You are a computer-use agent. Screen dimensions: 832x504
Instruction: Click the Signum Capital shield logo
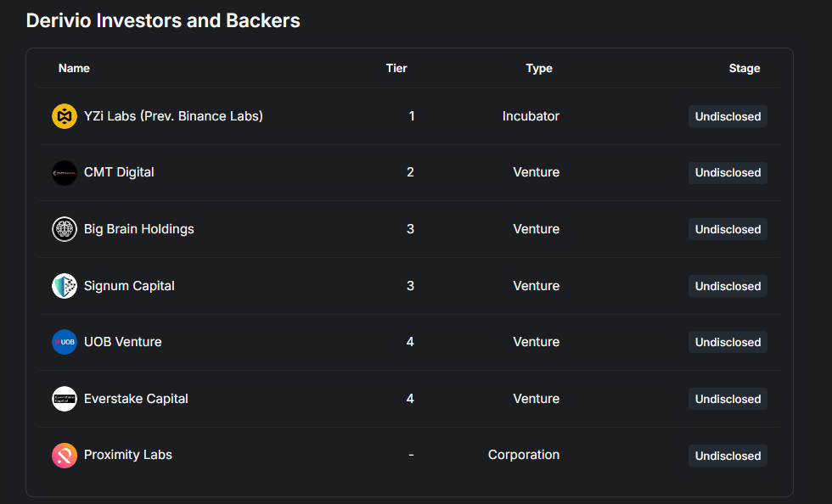point(65,286)
